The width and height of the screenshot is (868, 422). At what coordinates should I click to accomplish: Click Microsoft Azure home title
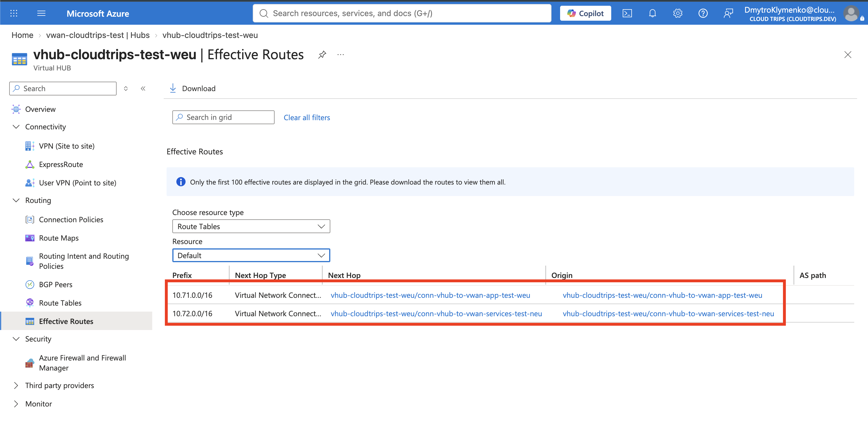[x=98, y=14]
